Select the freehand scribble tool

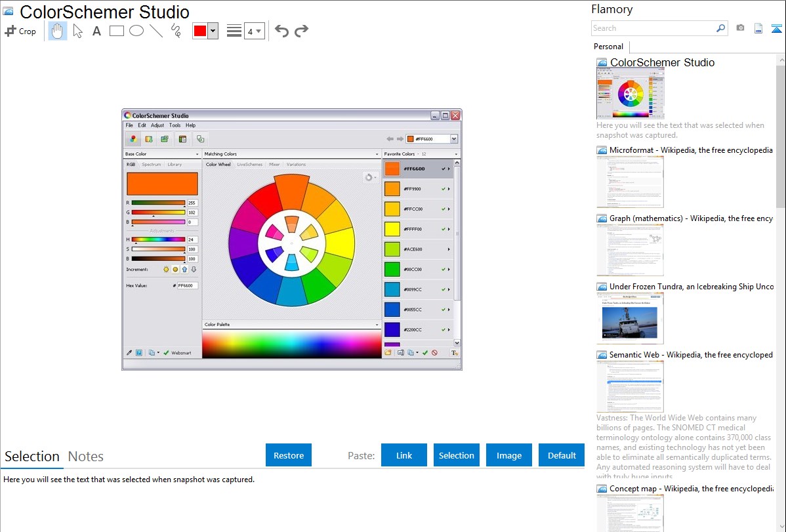pyautogui.click(x=176, y=31)
